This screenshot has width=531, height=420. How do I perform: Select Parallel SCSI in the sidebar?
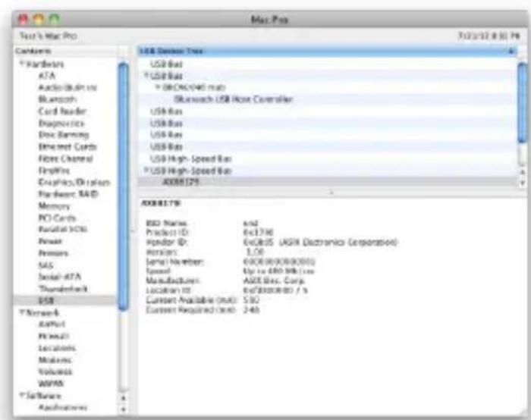coord(63,229)
